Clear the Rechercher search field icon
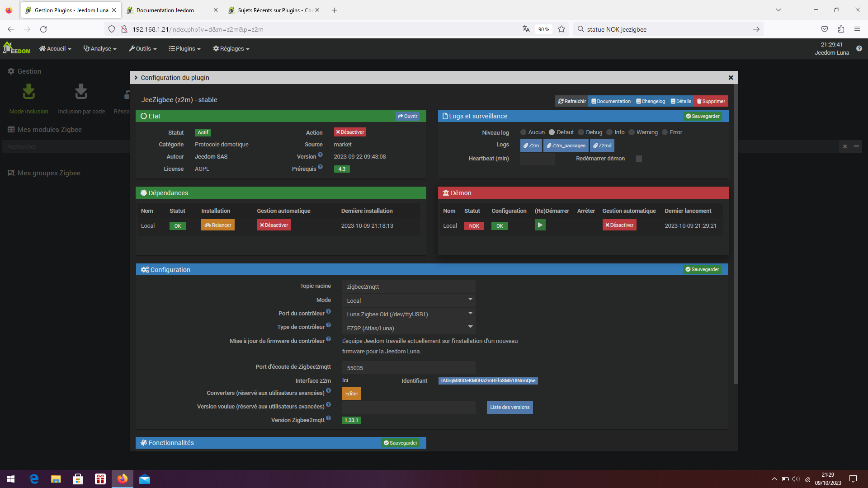868x488 pixels. (845, 146)
